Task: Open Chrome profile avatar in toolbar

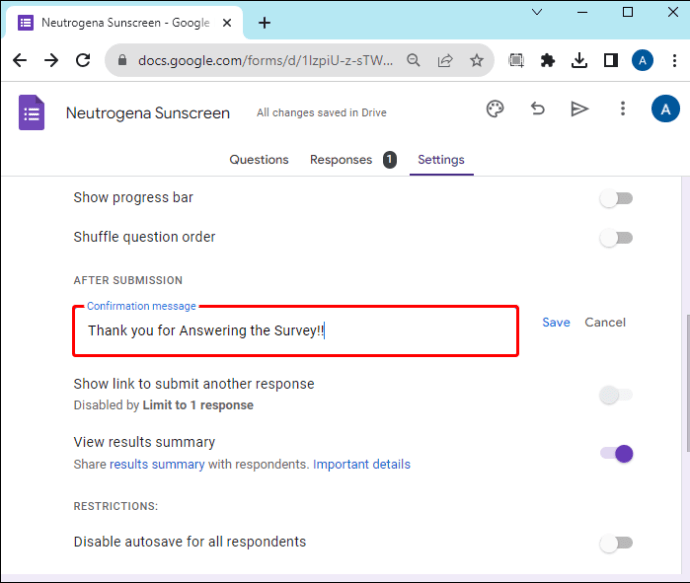Action: (642, 60)
